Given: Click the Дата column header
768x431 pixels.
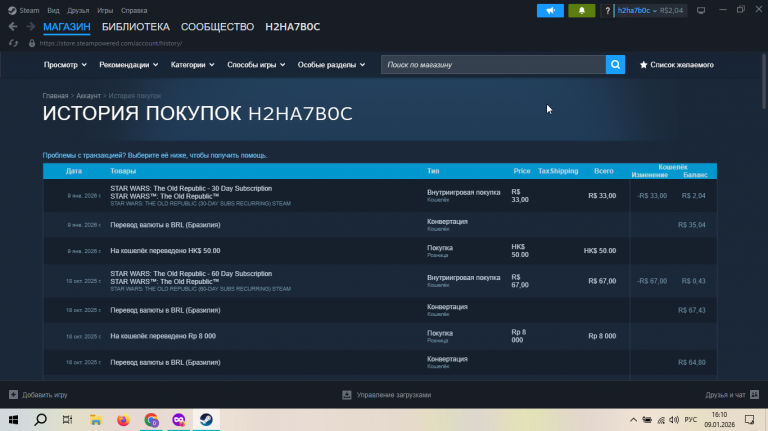Looking at the screenshot, I should pyautogui.click(x=74, y=171).
